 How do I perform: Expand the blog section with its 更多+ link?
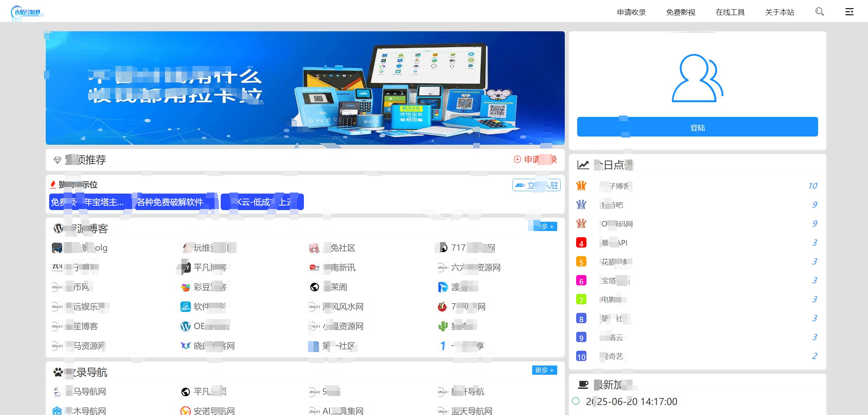click(543, 227)
